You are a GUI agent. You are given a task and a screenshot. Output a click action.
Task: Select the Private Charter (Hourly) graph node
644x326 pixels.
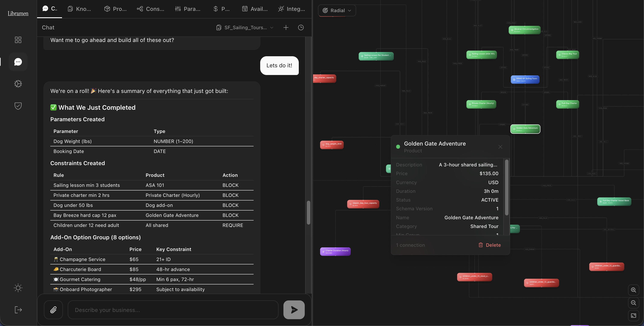[x=481, y=104]
